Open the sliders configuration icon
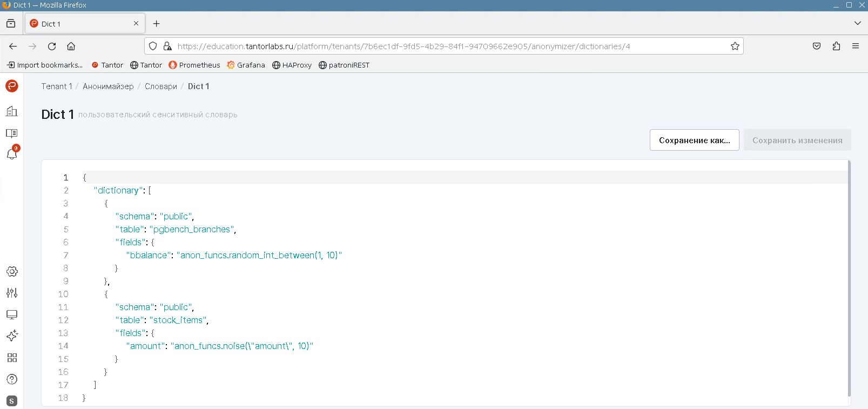This screenshot has height=409, width=868. [12, 293]
